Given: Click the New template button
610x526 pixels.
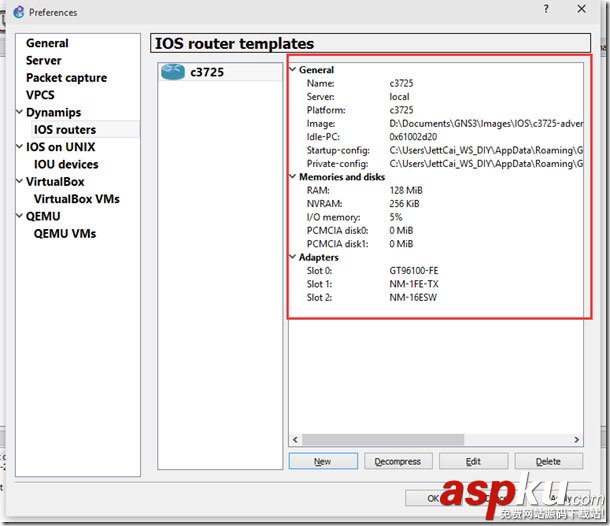Looking at the screenshot, I should tap(323, 461).
